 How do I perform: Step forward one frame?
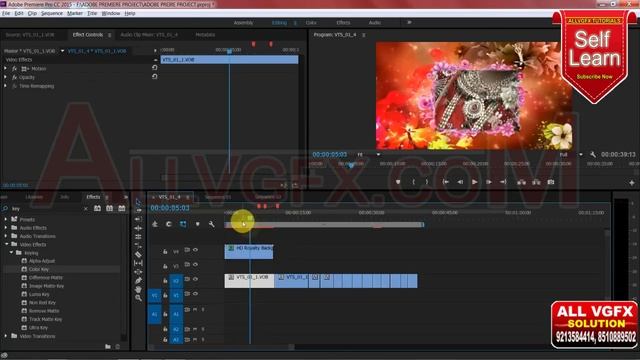click(x=489, y=182)
